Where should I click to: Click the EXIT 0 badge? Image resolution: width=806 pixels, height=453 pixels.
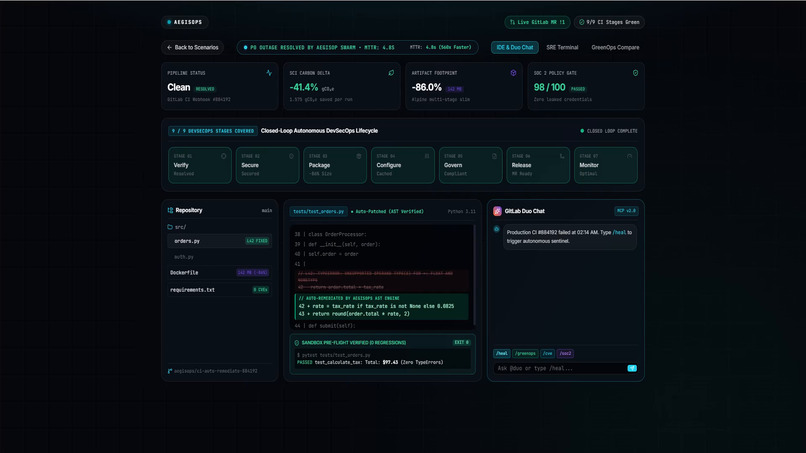461,342
